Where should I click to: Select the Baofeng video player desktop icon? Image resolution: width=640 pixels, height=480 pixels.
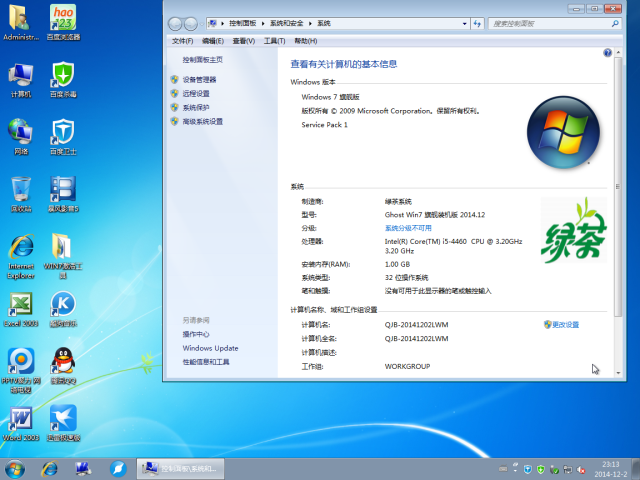point(63,194)
